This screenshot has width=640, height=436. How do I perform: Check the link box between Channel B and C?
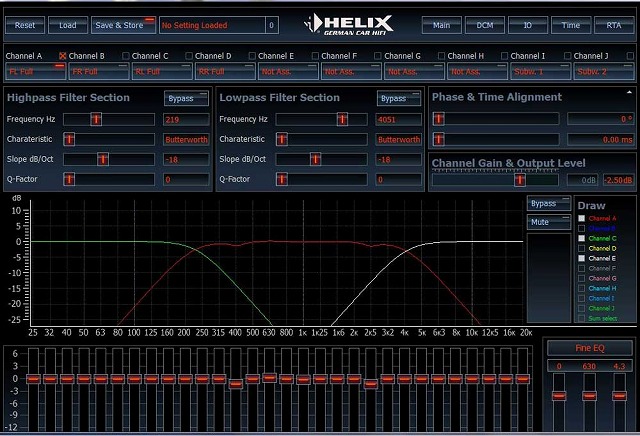click(x=126, y=56)
